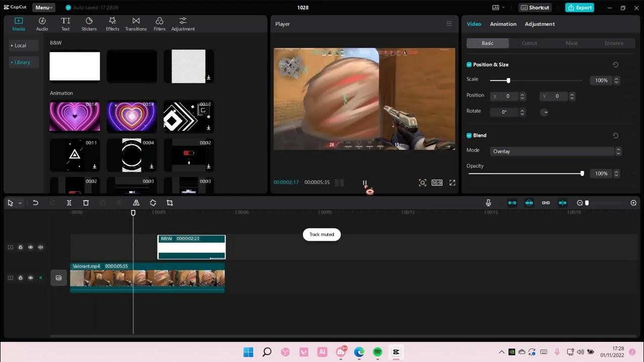The height and width of the screenshot is (362, 644).
Task: Toggle main track magnet snapping
Action: [512, 203]
